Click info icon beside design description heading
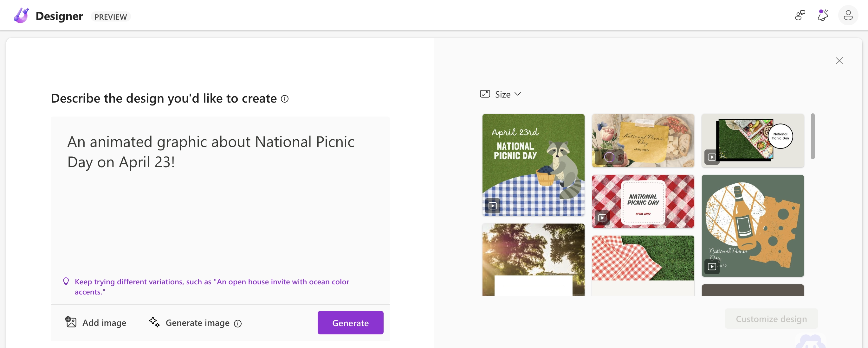The width and height of the screenshot is (868, 348). [x=285, y=99]
